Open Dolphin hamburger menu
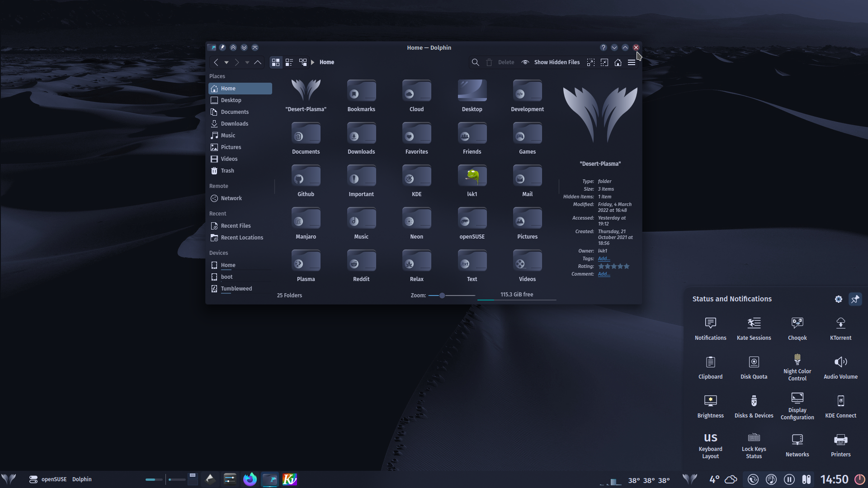This screenshot has height=488, width=868. tap(632, 62)
